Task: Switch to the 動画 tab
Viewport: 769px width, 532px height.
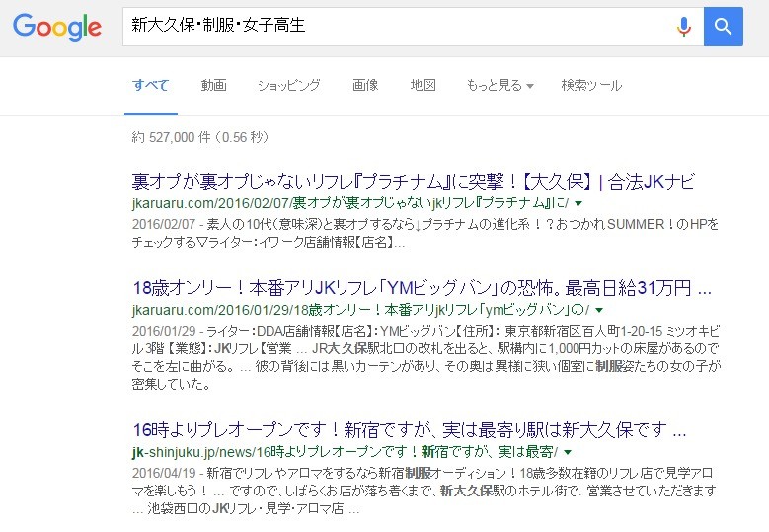Action: (214, 85)
